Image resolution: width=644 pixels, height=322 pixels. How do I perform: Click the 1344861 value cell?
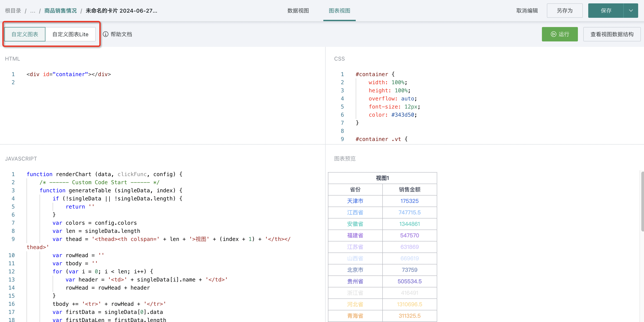[409, 224]
